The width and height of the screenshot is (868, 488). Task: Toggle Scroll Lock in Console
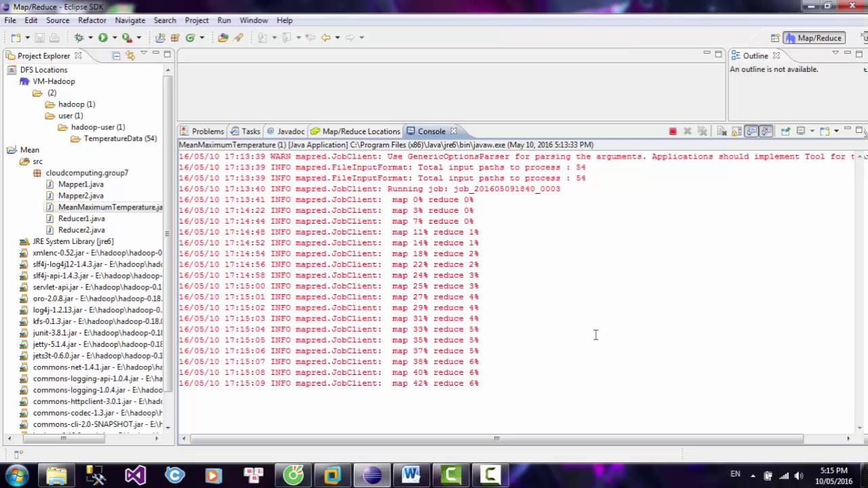pyautogui.click(x=736, y=131)
